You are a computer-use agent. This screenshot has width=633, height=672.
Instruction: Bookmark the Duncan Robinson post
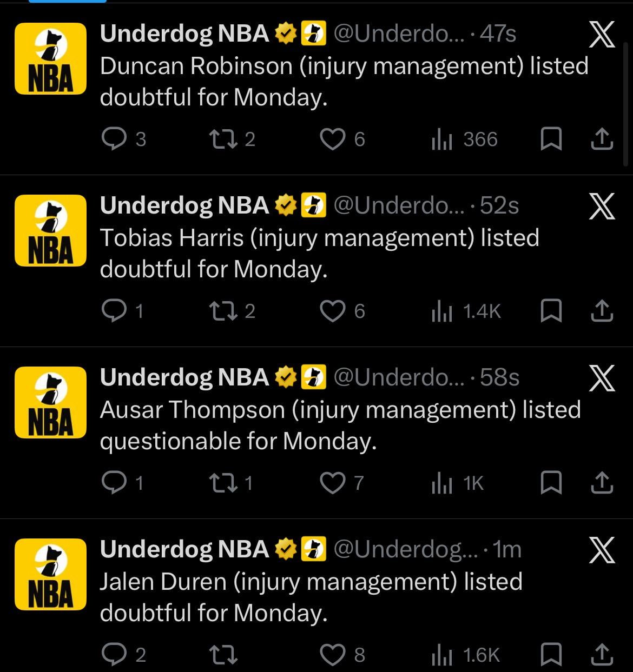(551, 139)
